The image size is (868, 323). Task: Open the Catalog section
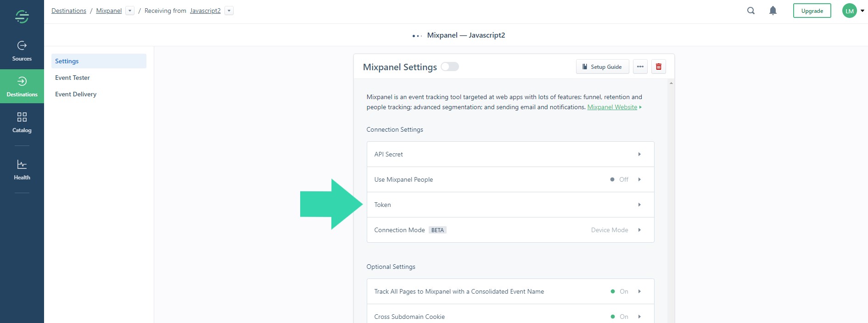(x=22, y=122)
